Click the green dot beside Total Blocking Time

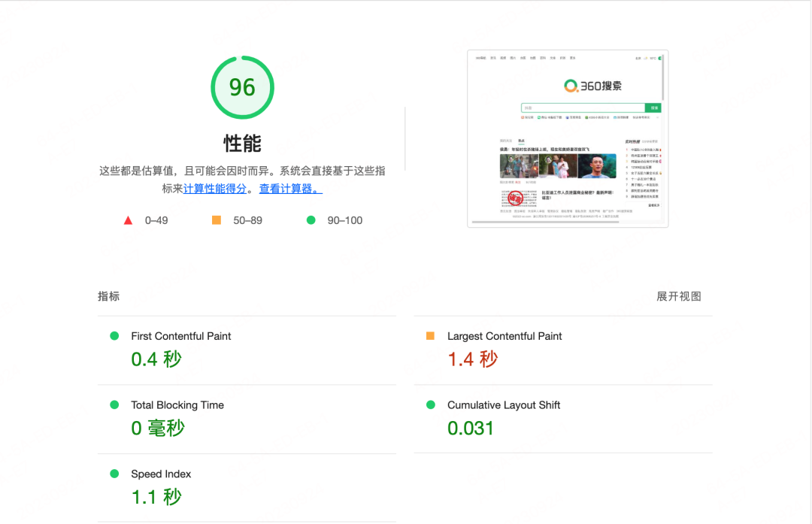click(114, 405)
